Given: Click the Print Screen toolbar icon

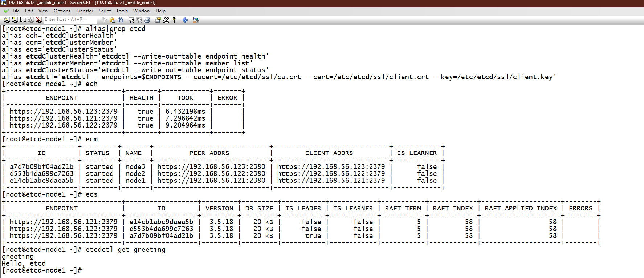Looking at the screenshot, I should click(131, 20).
